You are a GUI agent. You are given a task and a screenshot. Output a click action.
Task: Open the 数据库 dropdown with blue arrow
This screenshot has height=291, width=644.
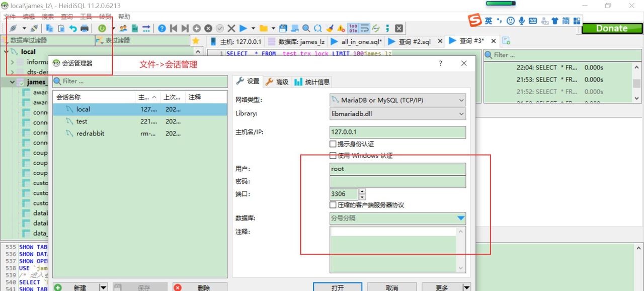tap(460, 218)
